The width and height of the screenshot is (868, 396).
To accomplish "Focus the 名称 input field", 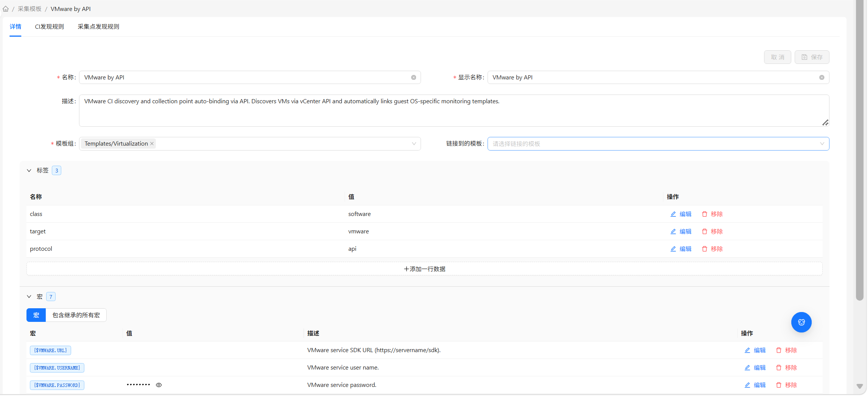I will click(x=250, y=78).
